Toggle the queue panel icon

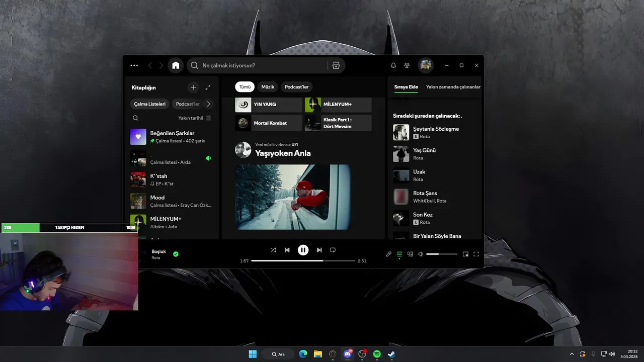pyautogui.click(x=399, y=254)
